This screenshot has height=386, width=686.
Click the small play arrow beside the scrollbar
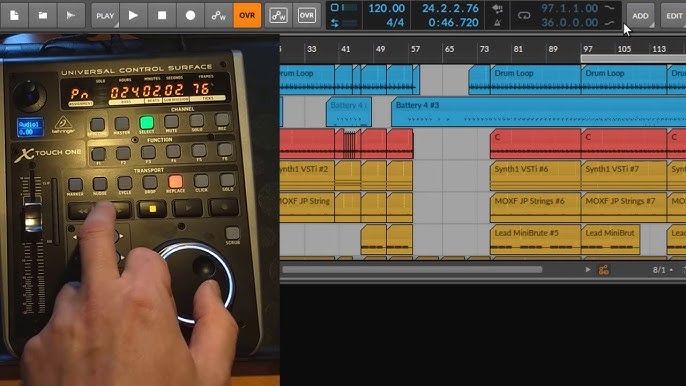pyautogui.click(x=588, y=270)
